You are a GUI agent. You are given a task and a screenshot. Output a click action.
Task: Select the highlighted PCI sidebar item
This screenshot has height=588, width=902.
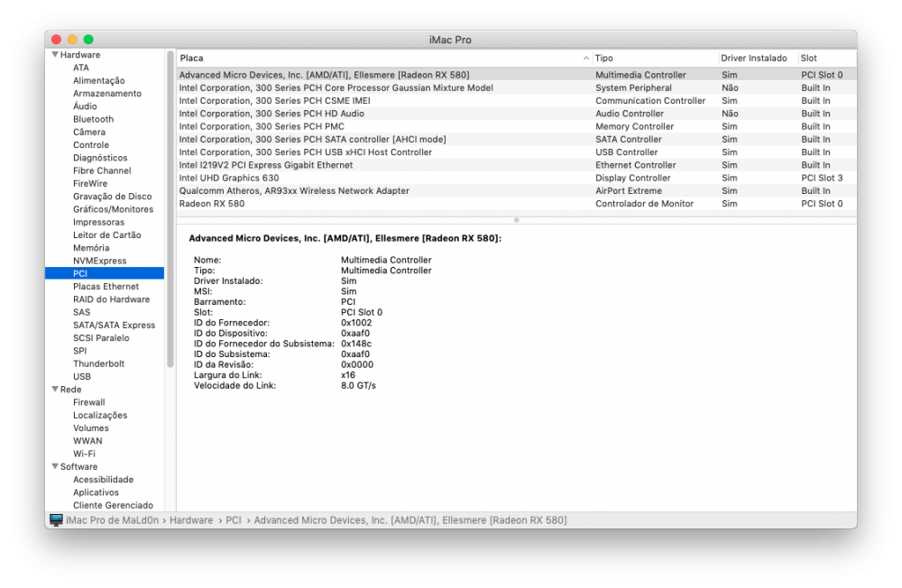[x=105, y=273]
